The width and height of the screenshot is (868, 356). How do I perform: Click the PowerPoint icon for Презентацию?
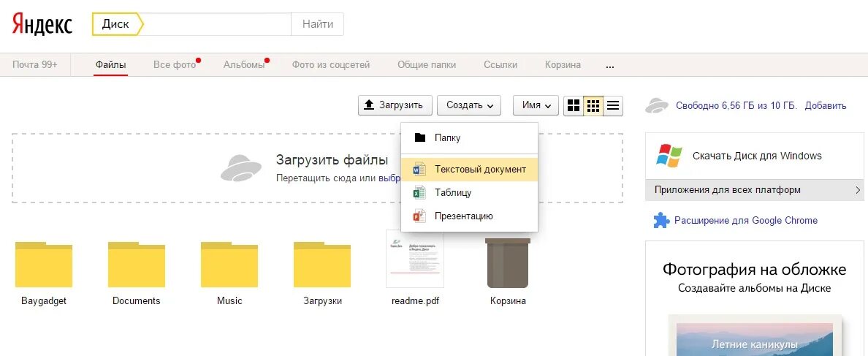tap(419, 216)
